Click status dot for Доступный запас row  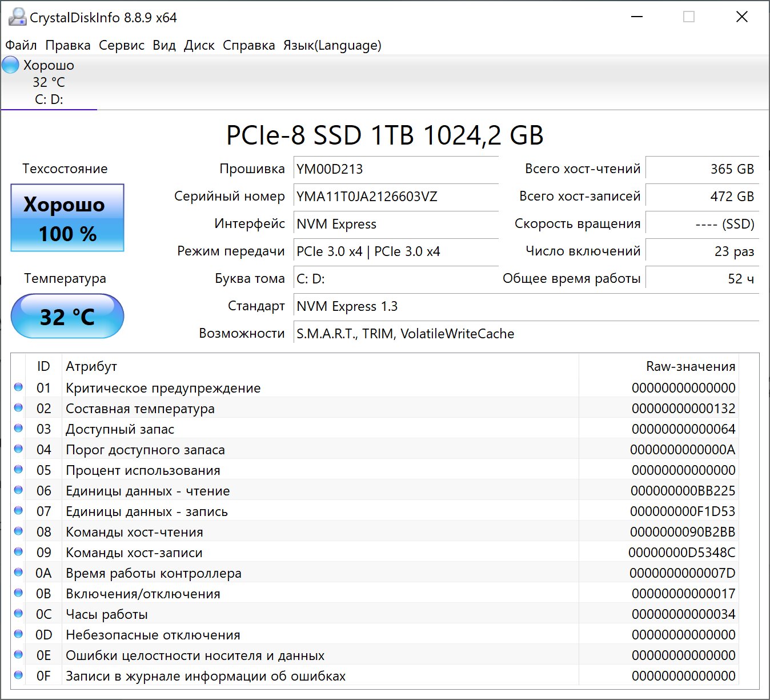tap(18, 429)
